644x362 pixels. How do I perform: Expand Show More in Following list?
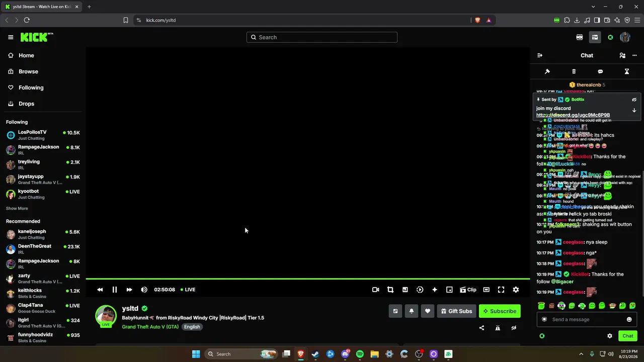[17, 208]
